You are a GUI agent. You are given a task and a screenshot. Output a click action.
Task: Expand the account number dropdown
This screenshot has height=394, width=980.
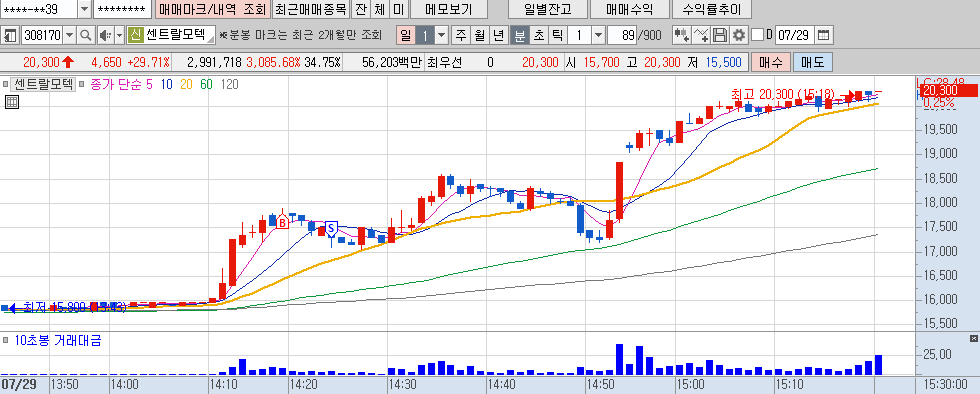pos(84,9)
